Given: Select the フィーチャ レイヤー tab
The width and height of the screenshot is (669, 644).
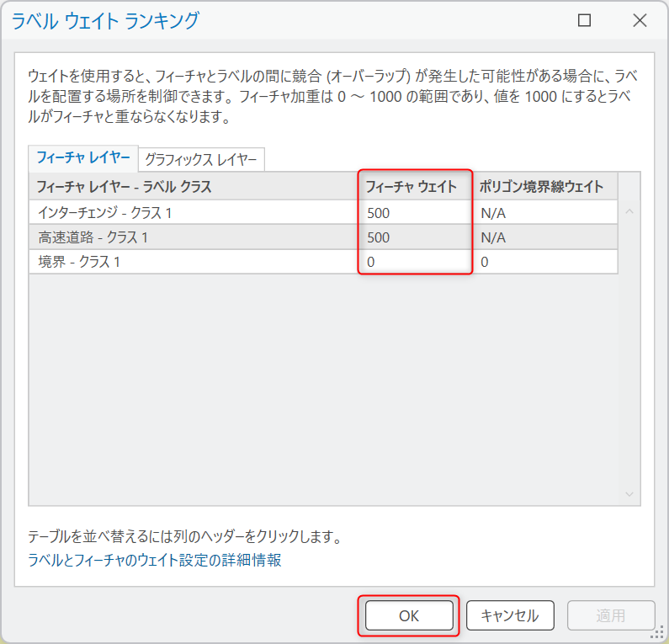Looking at the screenshot, I should (83, 158).
